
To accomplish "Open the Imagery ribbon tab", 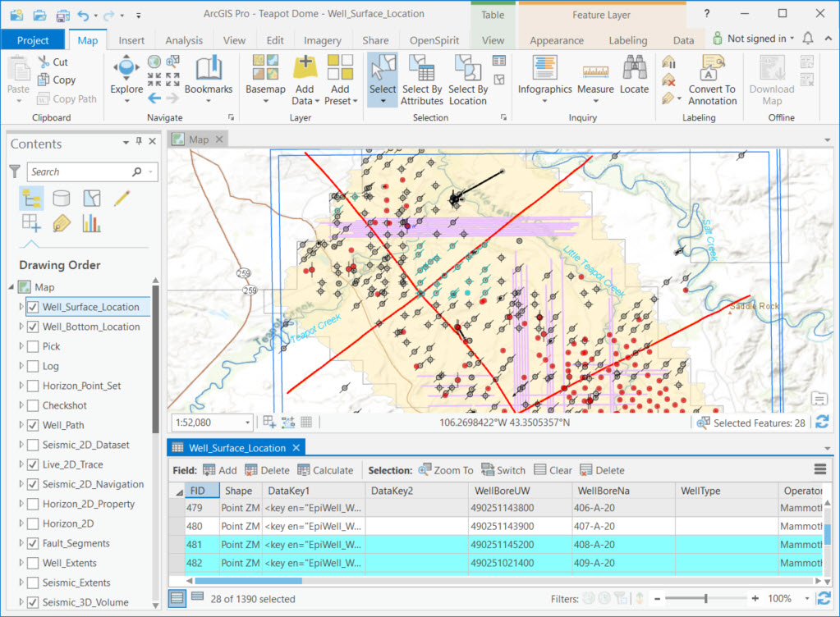I will point(323,40).
